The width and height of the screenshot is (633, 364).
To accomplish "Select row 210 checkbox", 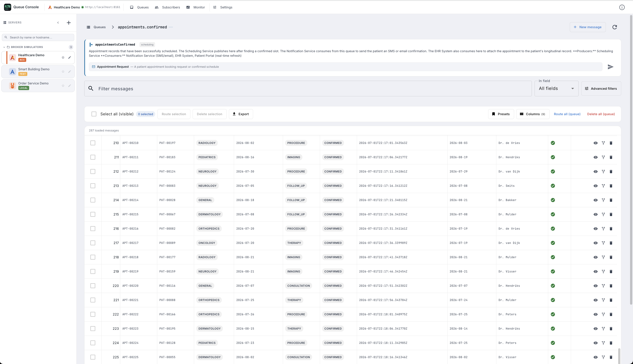I will [x=93, y=143].
